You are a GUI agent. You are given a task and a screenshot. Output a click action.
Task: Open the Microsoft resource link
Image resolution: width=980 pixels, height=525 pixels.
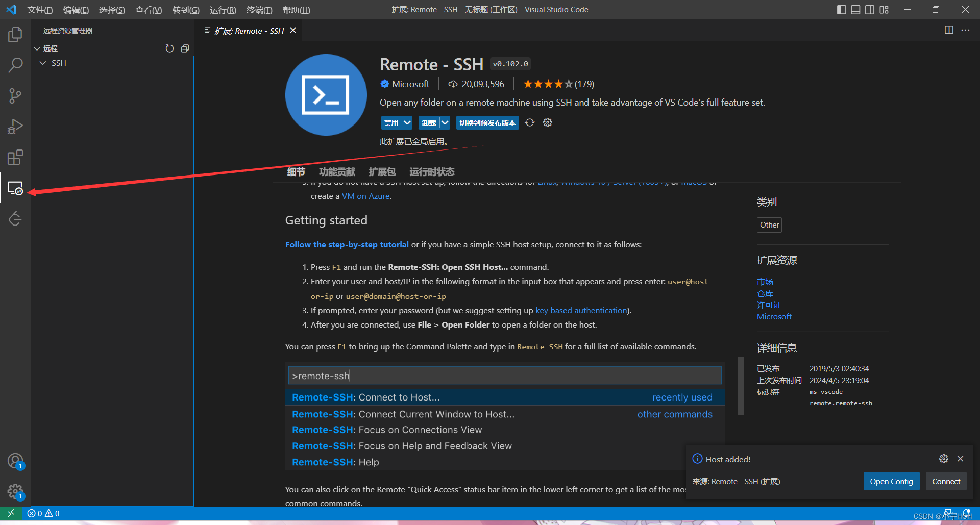pyautogui.click(x=774, y=316)
